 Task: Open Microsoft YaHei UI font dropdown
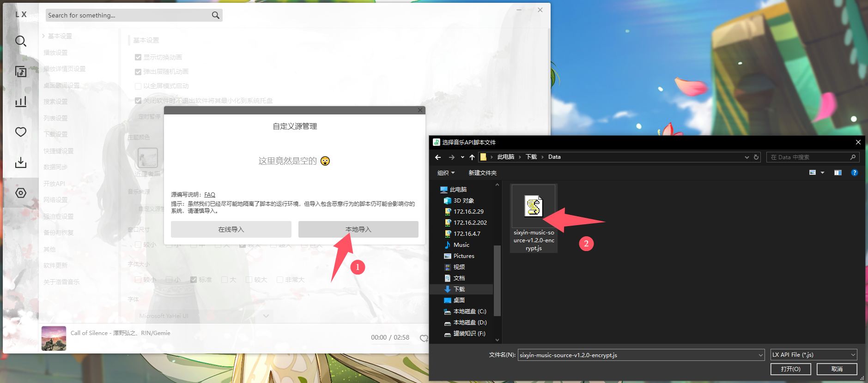tap(204, 316)
